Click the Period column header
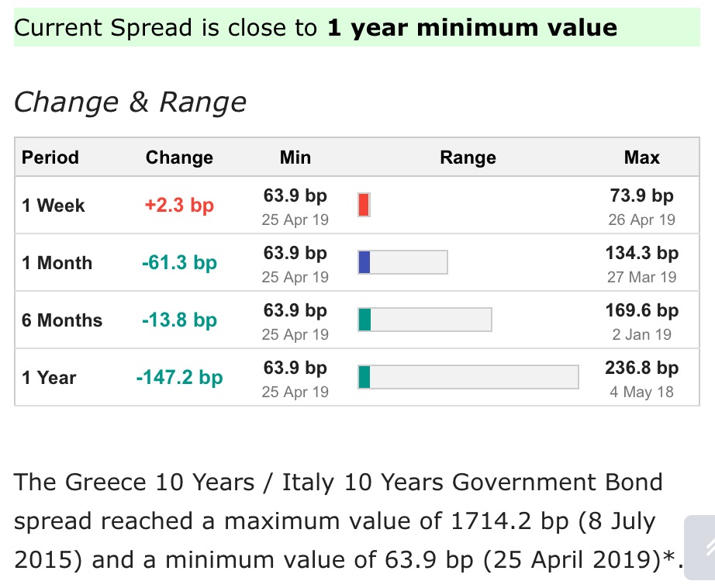 pos(50,157)
